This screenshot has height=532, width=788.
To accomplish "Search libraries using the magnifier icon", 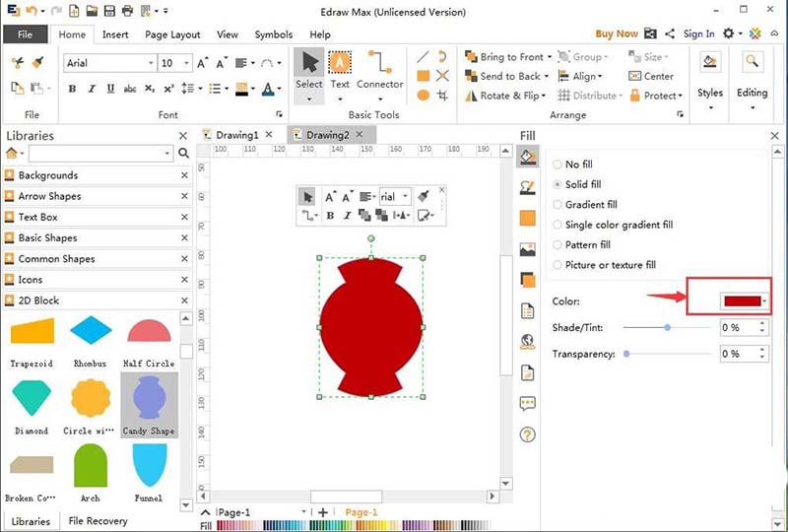I will point(183,154).
